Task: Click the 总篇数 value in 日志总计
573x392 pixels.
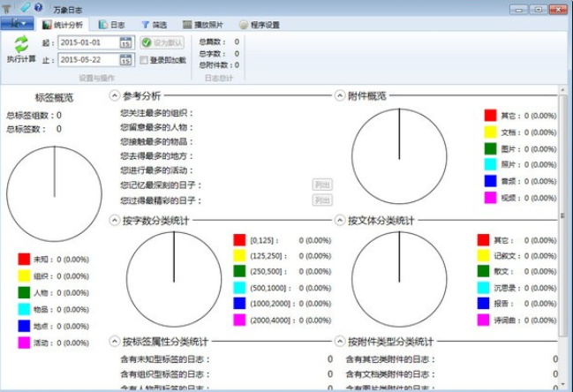Action: click(x=237, y=41)
